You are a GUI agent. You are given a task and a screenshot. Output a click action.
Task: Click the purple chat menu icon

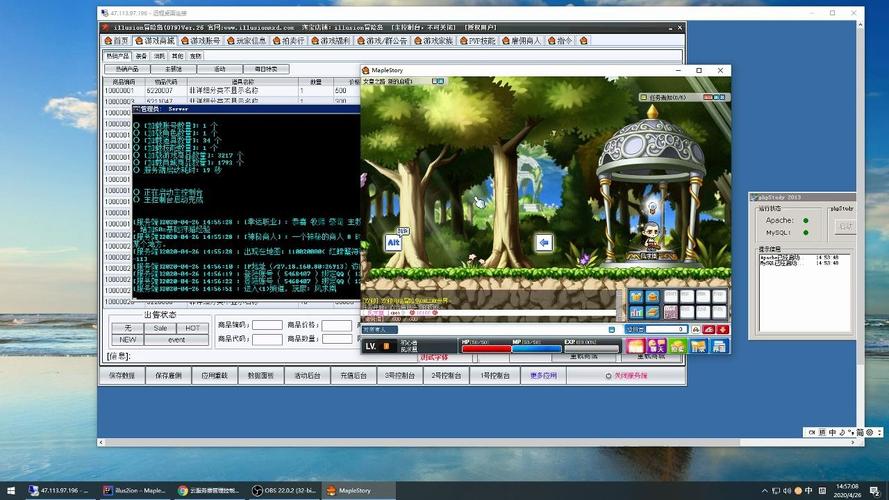[x=657, y=346]
